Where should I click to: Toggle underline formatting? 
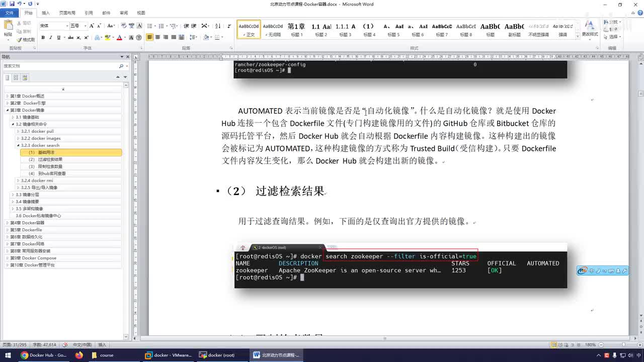click(58, 38)
